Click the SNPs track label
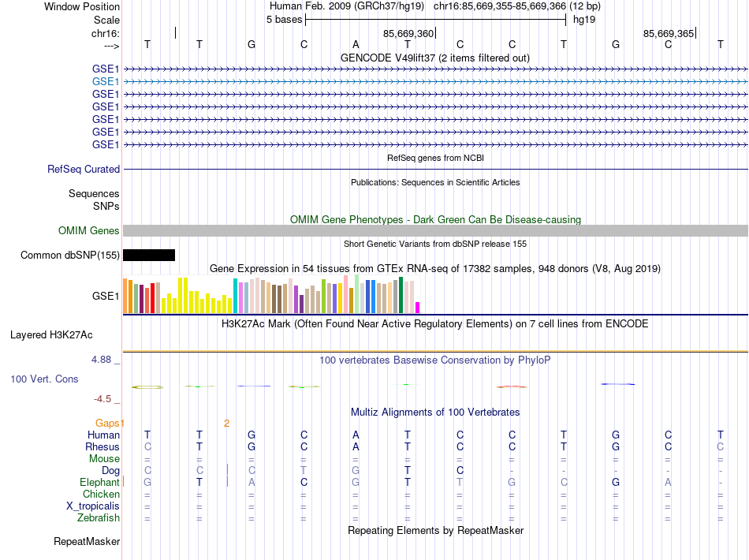The image size is (749, 560). [x=106, y=206]
